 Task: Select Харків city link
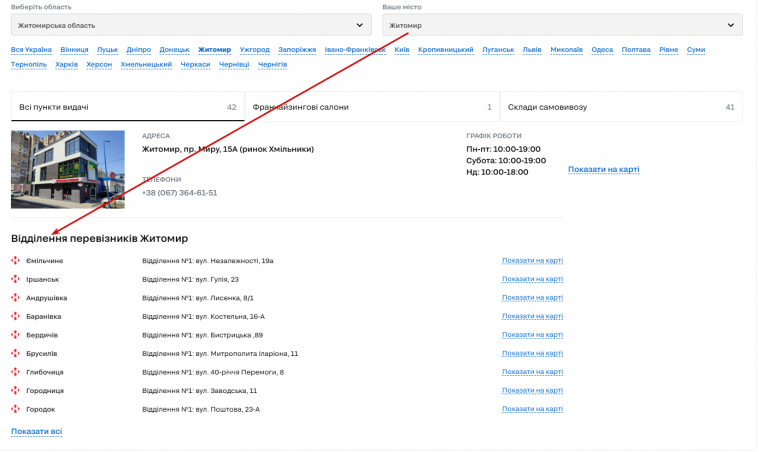pos(67,65)
